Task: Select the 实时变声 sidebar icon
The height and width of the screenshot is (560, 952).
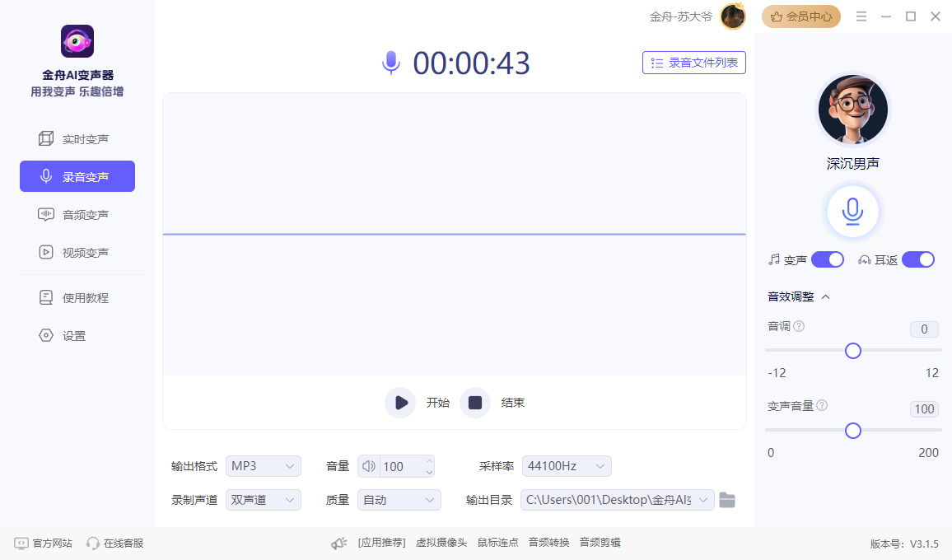Action: 77,138
